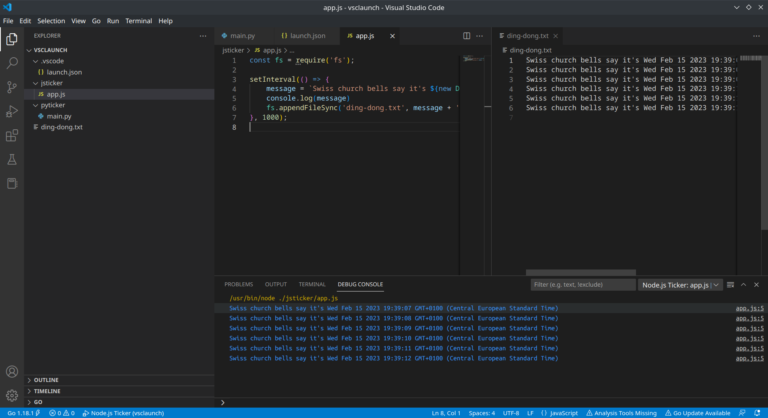Click UTF-8 encoding in status bar
Viewport: 768px width, 418px height.
click(511, 413)
